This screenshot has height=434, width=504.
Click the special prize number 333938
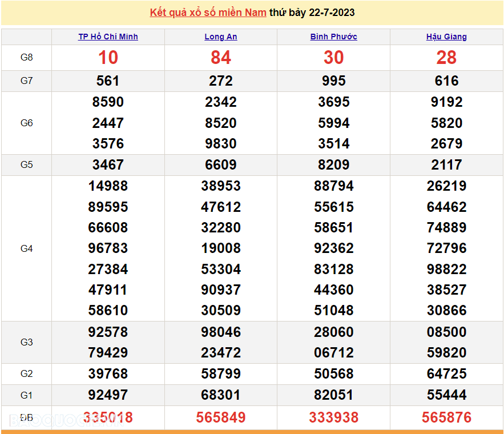(334, 417)
